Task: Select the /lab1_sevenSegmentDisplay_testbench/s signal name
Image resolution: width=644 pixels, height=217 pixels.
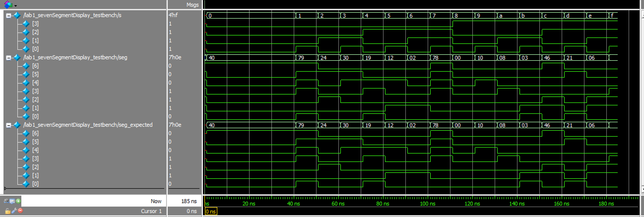Action: click(72, 15)
